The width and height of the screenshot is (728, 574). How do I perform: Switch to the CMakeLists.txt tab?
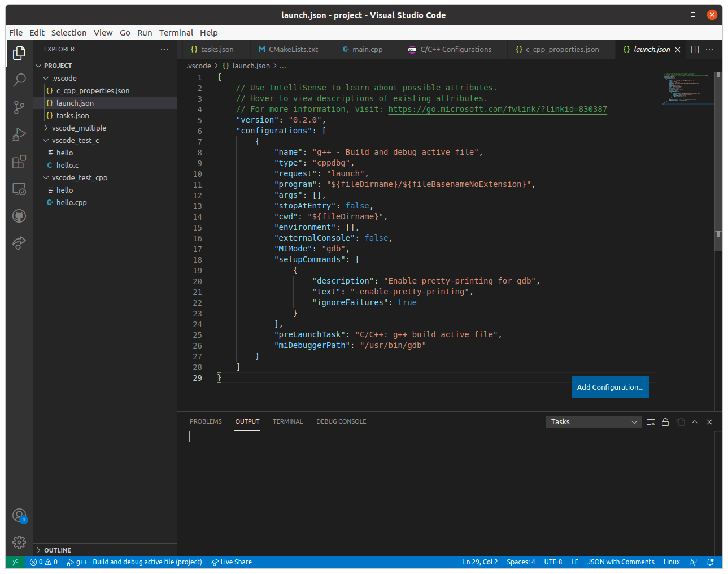pyautogui.click(x=293, y=50)
